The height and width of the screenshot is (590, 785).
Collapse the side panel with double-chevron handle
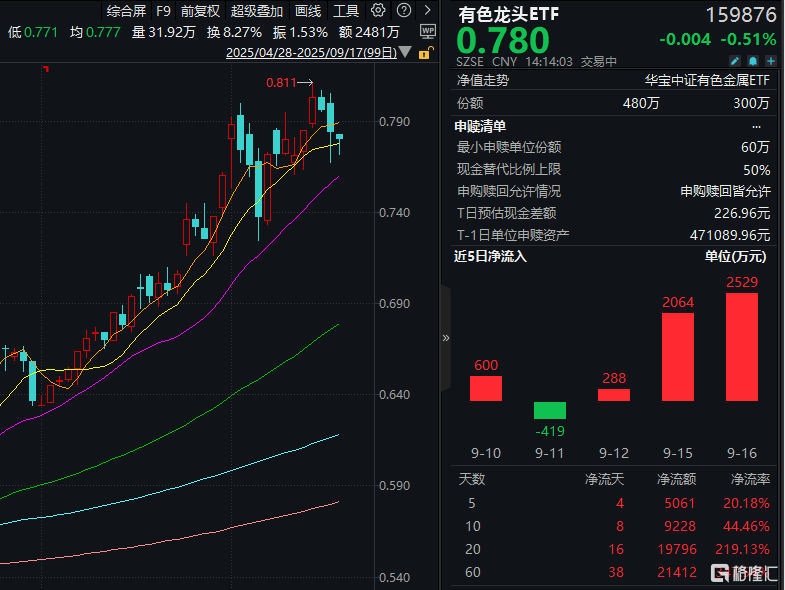pos(446,338)
